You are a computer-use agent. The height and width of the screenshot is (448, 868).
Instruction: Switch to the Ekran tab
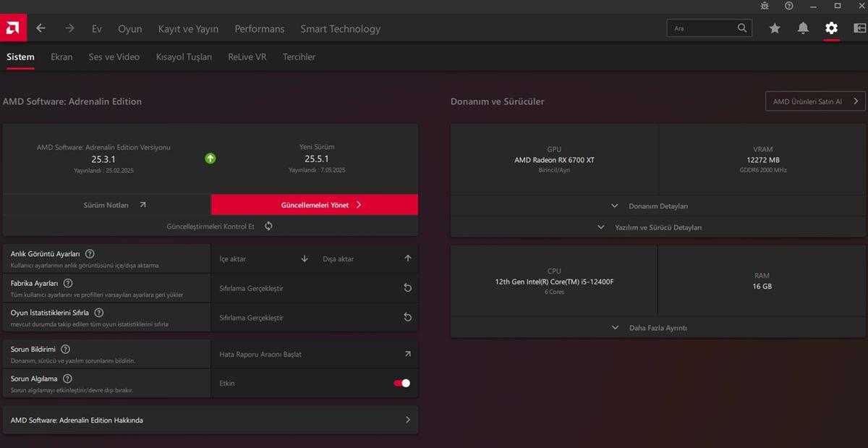[61, 56]
